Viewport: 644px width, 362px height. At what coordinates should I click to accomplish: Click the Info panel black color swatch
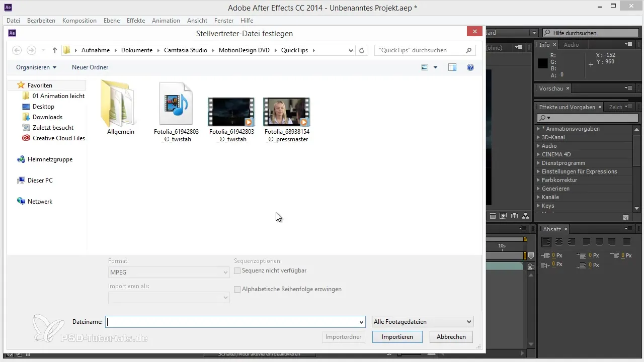coord(543,63)
